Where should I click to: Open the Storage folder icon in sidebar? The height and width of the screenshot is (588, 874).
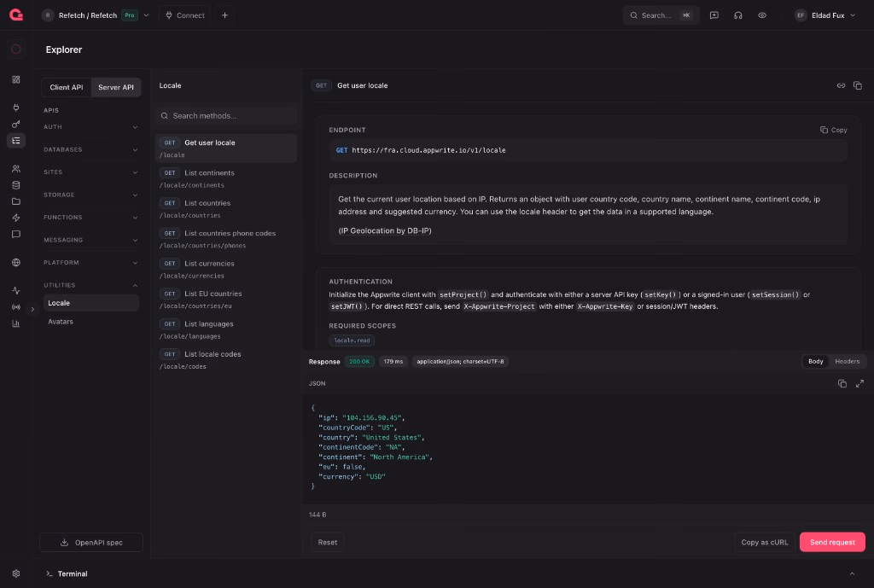tap(16, 201)
